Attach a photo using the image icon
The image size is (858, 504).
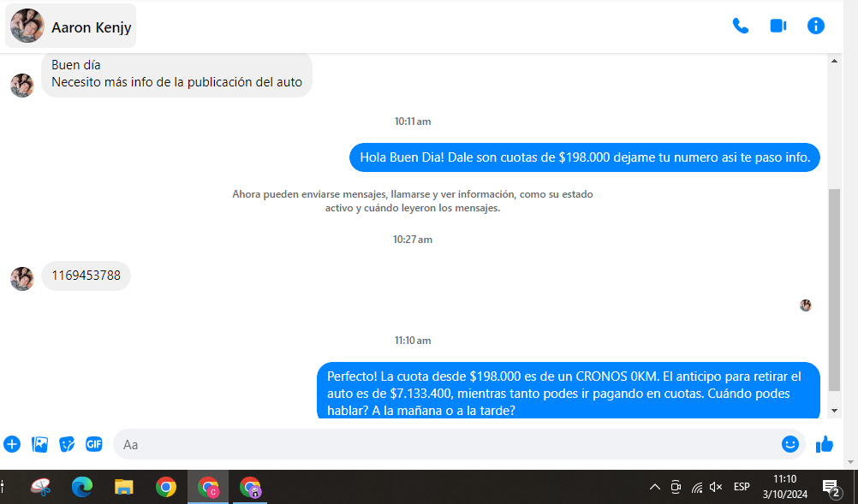(x=39, y=444)
